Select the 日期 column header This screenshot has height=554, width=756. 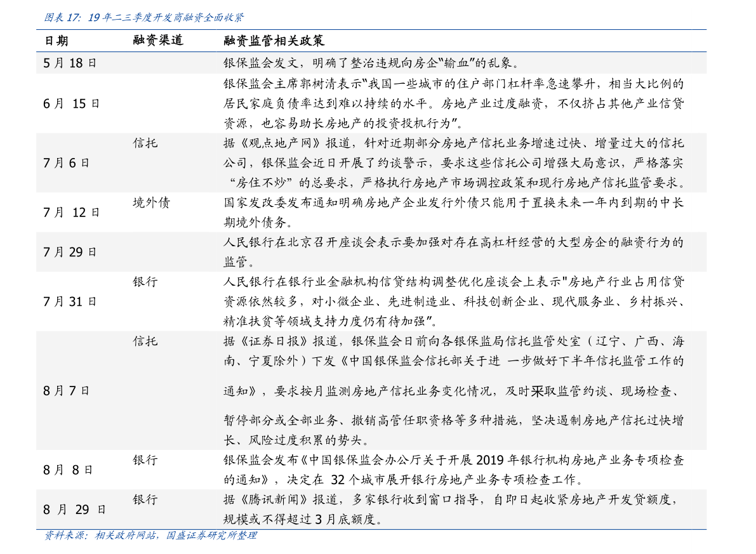pyautogui.click(x=56, y=41)
